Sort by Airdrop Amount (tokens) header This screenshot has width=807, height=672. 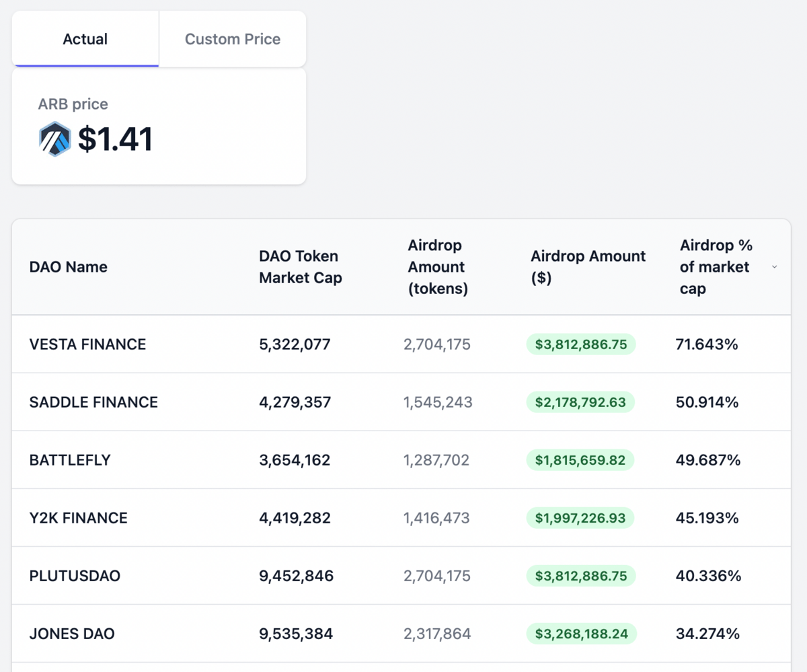(x=438, y=267)
